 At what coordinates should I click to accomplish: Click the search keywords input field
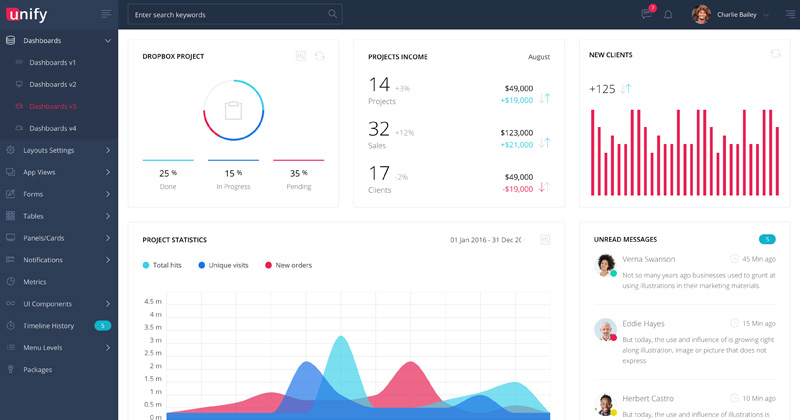pos(225,15)
